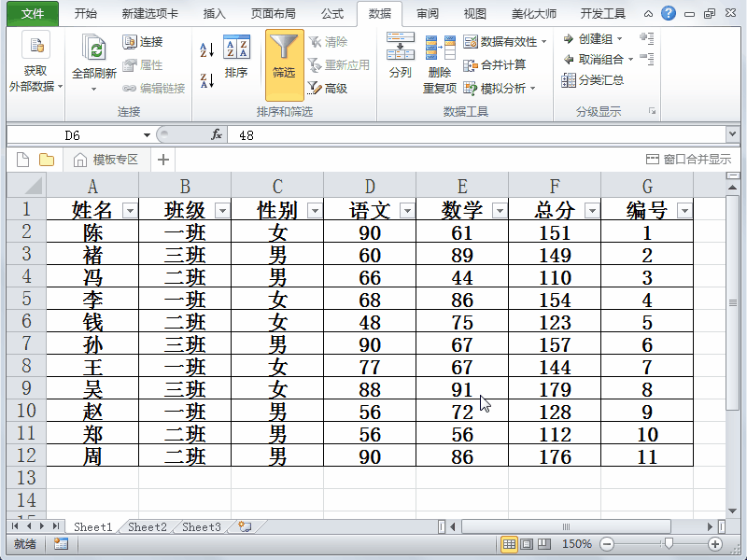Image resolution: width=747 pixels, height=560 pixels.
Task: Select cell containing 179
Action: pos(555,388)
